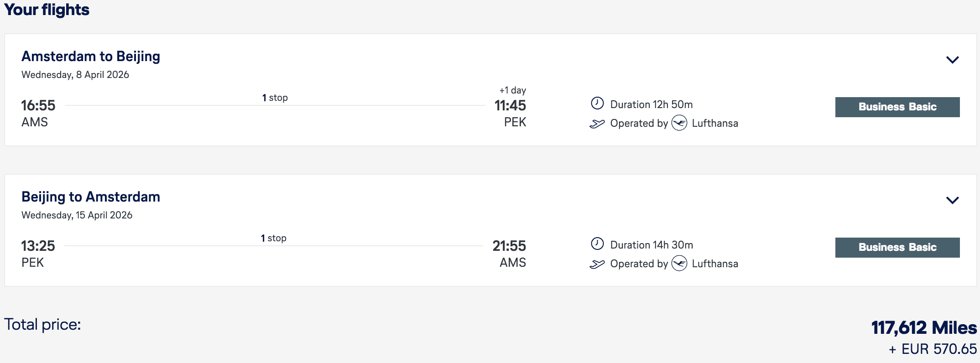
Task: Expand the Beijing to Amsterdam flight details chevron
Action: click(952, 200)
